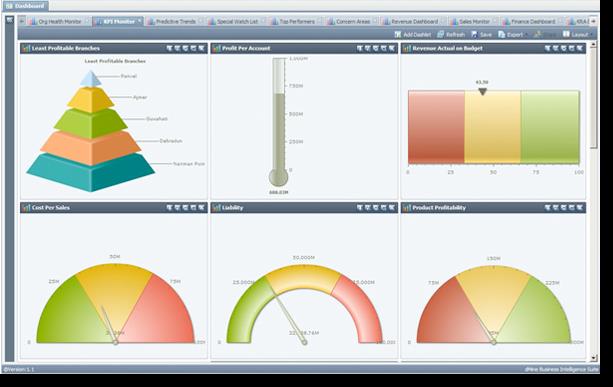Click the green zone of Revenue budget bar

[x=550, y=127]
